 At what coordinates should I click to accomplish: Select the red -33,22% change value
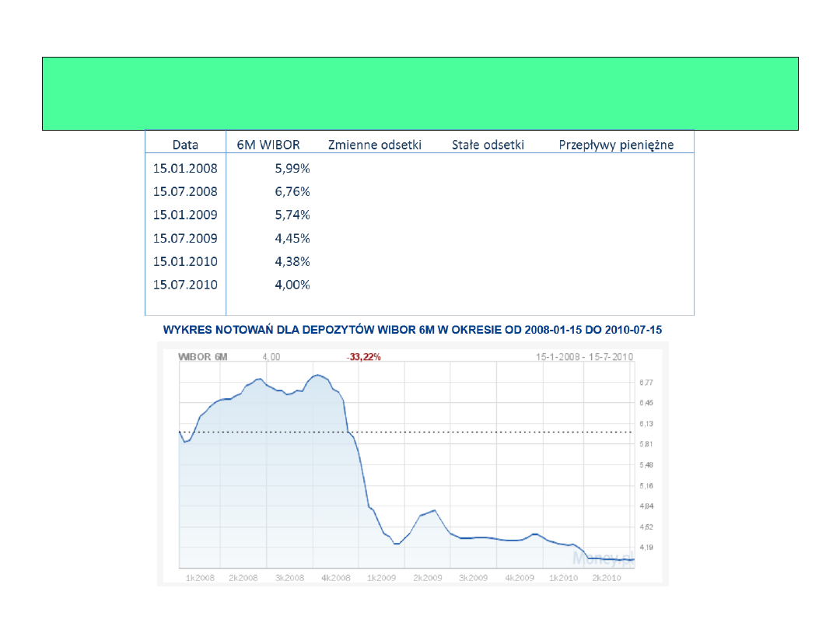pos(363,357)
